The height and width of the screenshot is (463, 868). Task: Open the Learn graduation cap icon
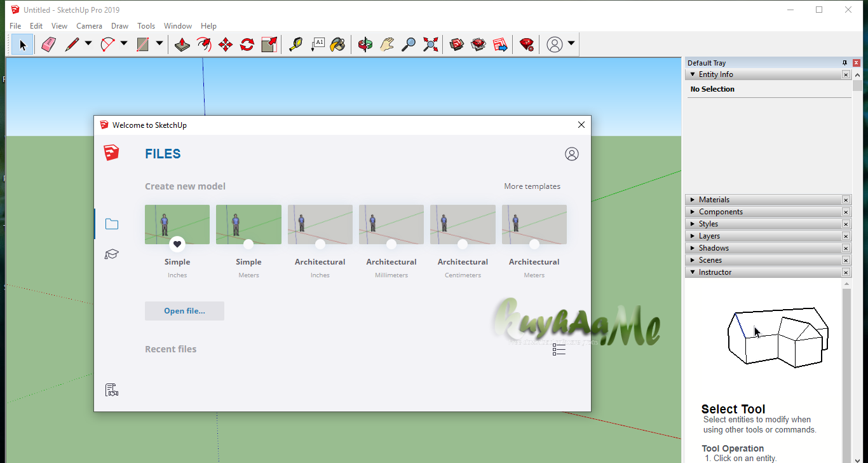click(112, 254)
